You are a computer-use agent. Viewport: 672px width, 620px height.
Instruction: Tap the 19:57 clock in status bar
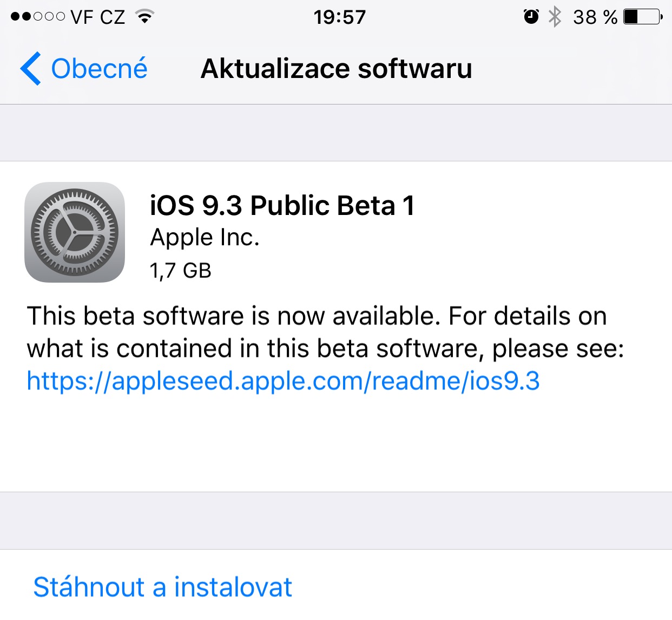click(x=339, y=17)
